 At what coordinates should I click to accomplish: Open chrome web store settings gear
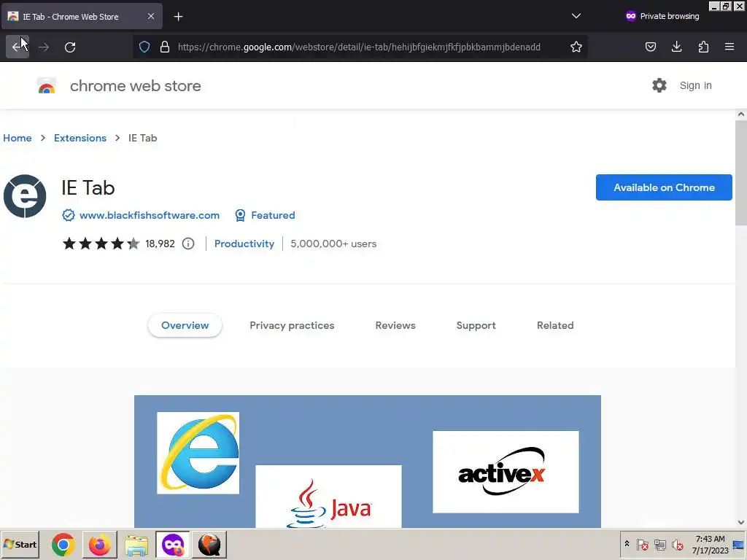point(659,86)
